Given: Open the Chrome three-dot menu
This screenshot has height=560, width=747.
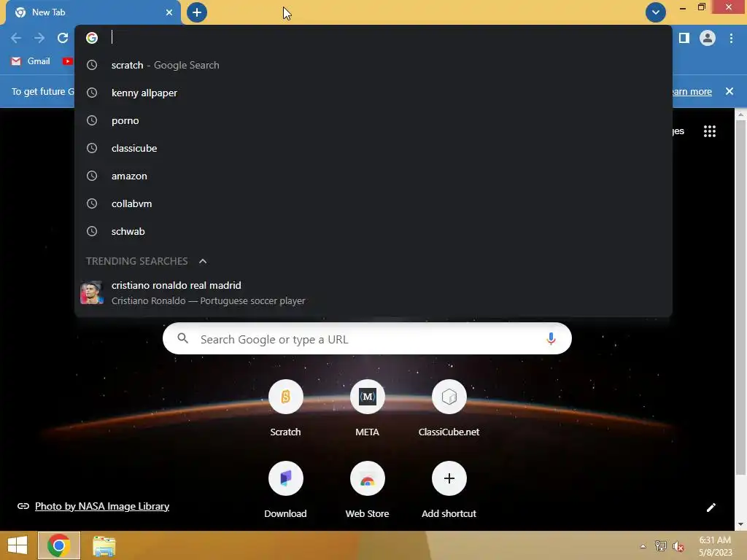Looking at the screenshot, I should coord(731,38).
